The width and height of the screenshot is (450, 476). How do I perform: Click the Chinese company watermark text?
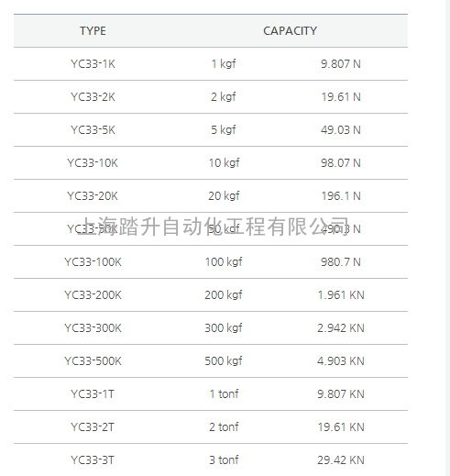click(x=213, y=227)
